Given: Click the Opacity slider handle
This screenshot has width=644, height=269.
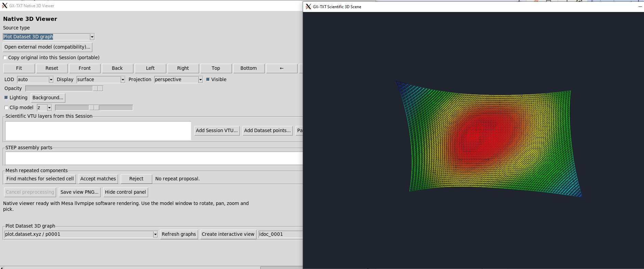Looking at the screenshot, I should click(98, 89).
